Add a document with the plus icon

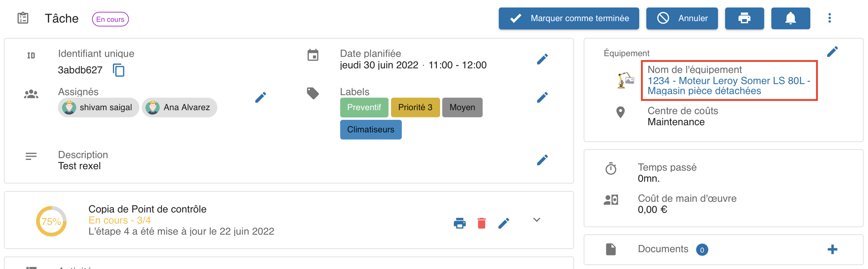click(x=832, y=249)
